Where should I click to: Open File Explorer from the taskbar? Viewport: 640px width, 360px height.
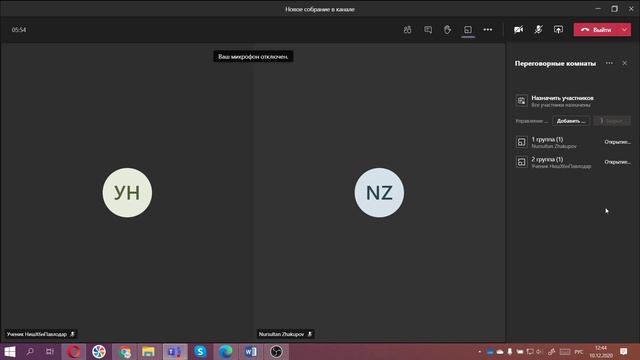tap(149, 351)
